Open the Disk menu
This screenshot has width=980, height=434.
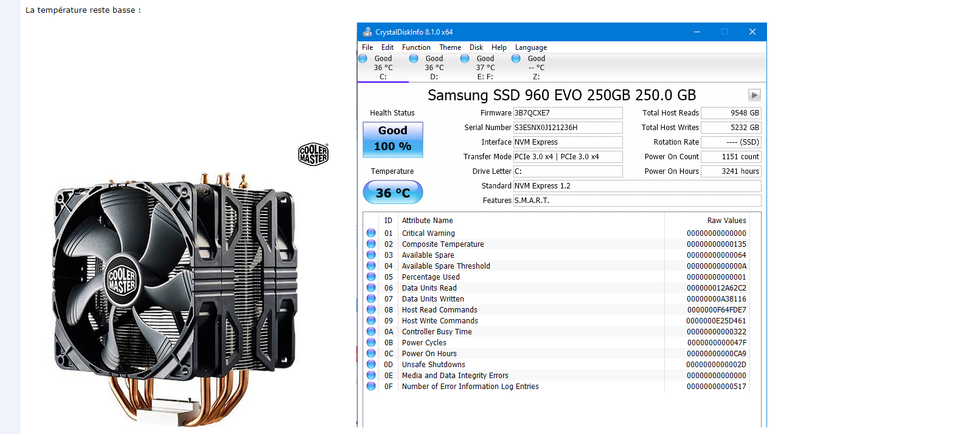coord(476,47)
